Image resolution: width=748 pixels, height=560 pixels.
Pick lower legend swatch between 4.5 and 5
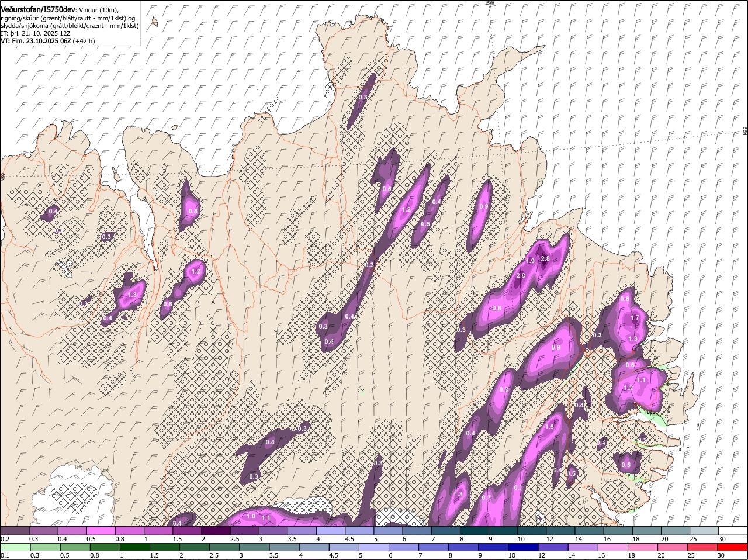pyautogui.click(x=345, y=547)
